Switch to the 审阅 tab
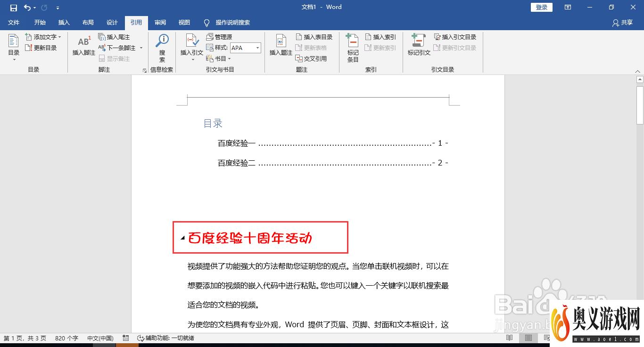Viewport: 644px width, 347px height. pyautogui.click(x=160, y=23)
